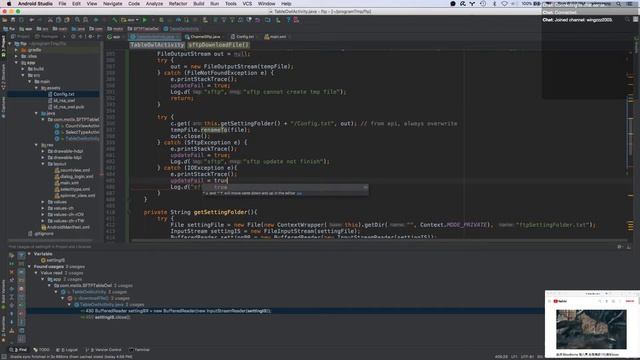Select the true autocomplete suggestion
This screenshot has height=360, width=640.
[285, 187]
